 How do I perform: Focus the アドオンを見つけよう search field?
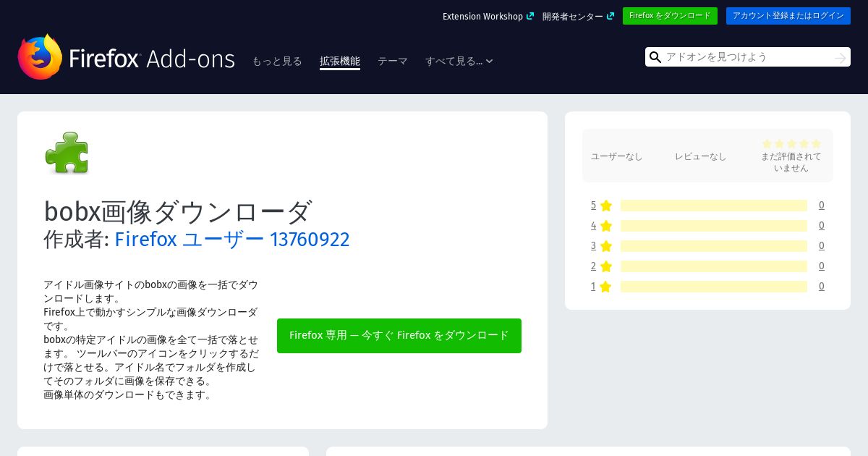pos(747,57)
